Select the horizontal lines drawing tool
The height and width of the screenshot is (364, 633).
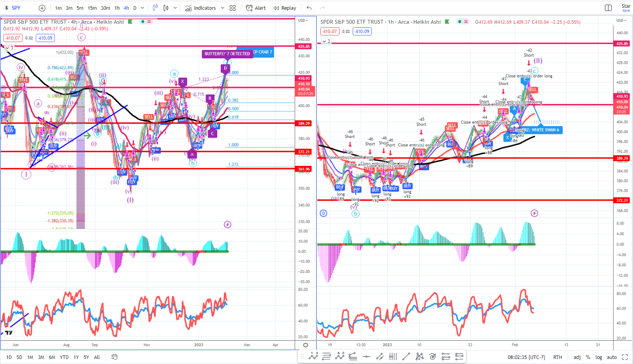click(327, 356)
